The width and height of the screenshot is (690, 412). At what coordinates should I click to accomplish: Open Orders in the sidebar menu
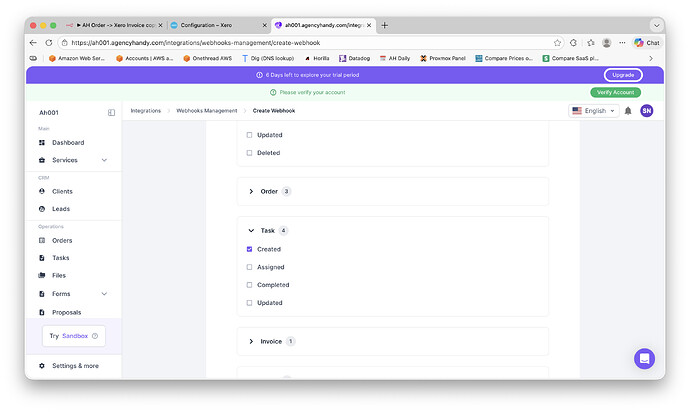click(x=62, y=240)
